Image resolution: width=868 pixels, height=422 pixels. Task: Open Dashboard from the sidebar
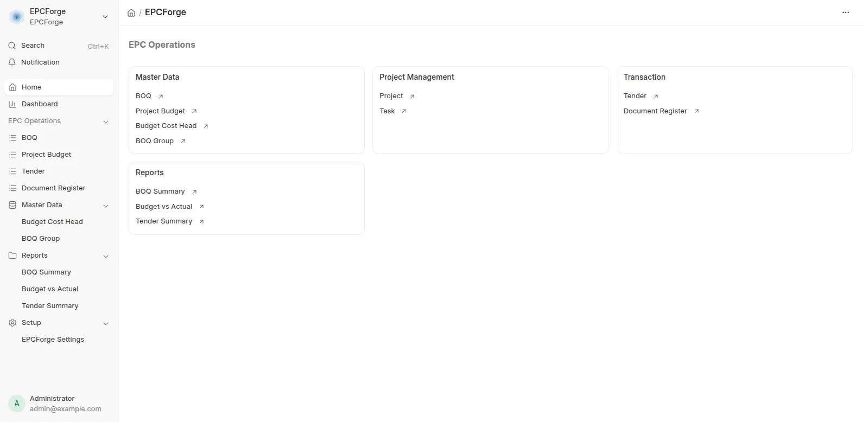click(x=59, y=104)
